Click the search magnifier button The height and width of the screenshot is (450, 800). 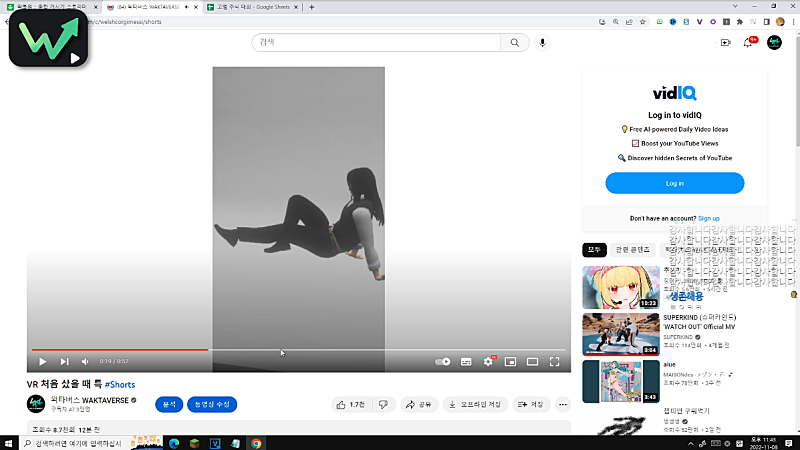point(515,42)
